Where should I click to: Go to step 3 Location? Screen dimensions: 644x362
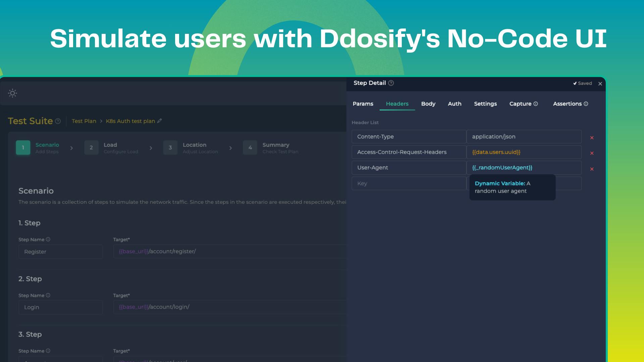pyautogui.click(x=191, y=148)
